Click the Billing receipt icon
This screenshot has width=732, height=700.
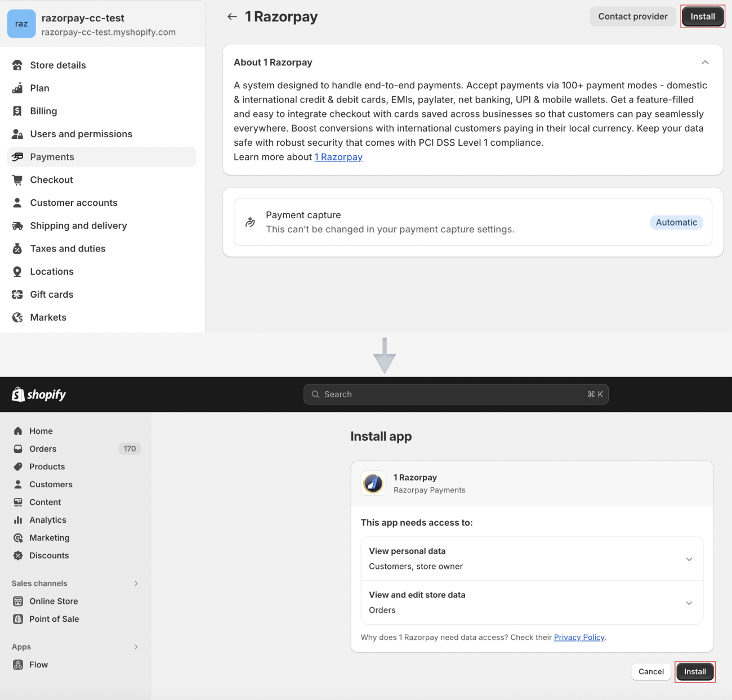pos(17,111)
